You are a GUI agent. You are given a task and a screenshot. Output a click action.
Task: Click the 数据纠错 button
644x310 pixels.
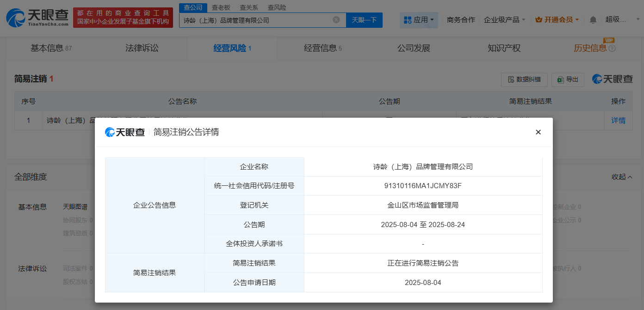(x=524, y=80)
